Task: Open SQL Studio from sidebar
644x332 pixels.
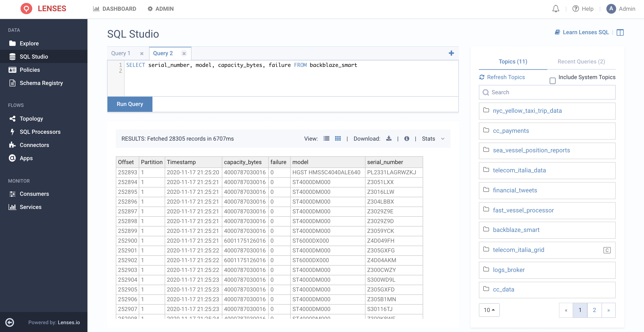Action: (33, 56)
